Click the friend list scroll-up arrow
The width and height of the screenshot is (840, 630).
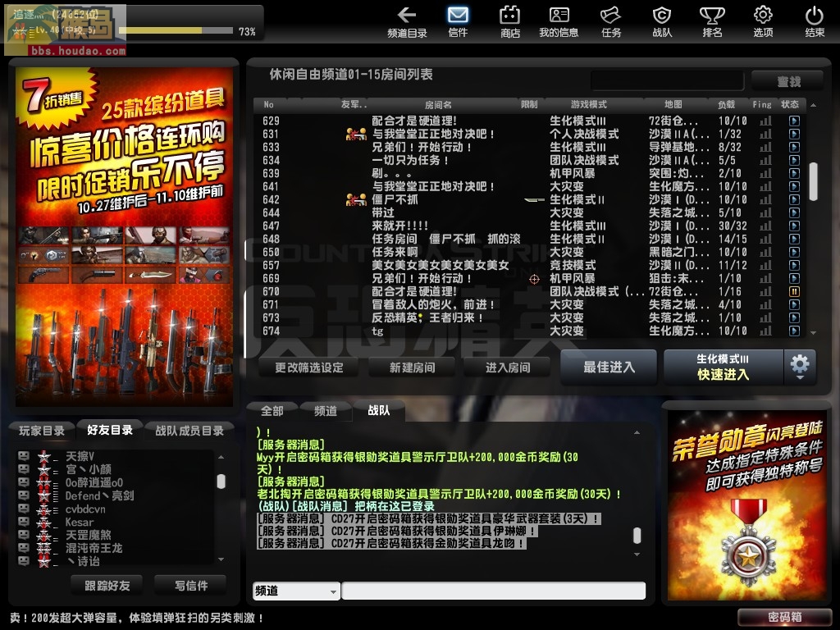point(221,457)
